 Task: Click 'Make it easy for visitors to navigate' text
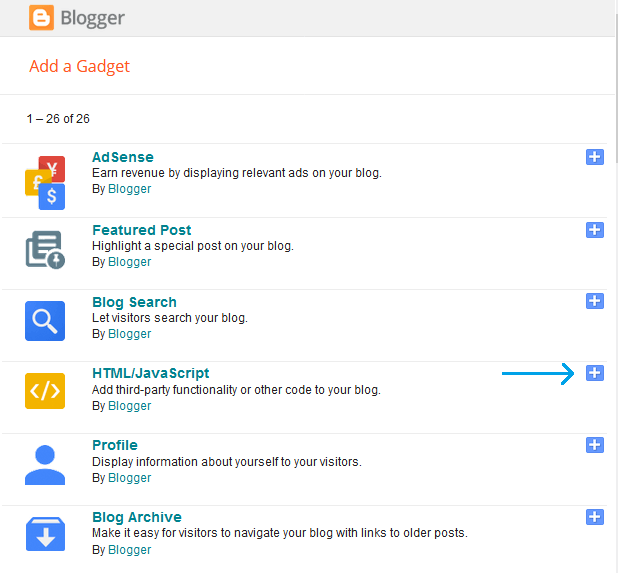pyautogui.click(x=280, y=533)
